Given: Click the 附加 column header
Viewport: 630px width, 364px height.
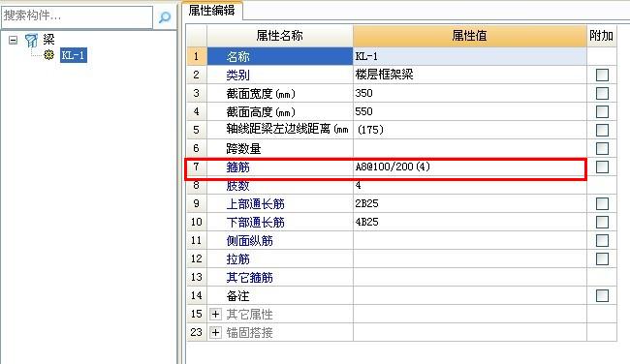Looking at the screenshot, I should point(602,36).
